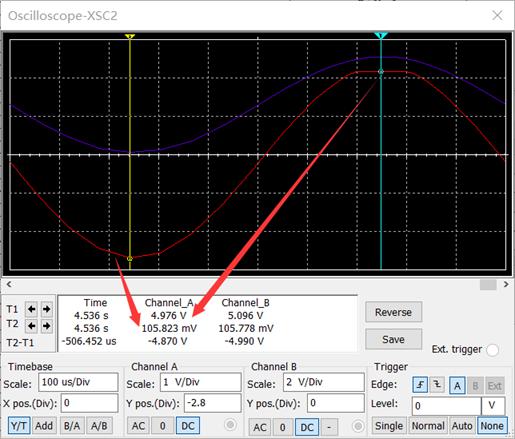Set trigger source to channel A

coord(457,386)
